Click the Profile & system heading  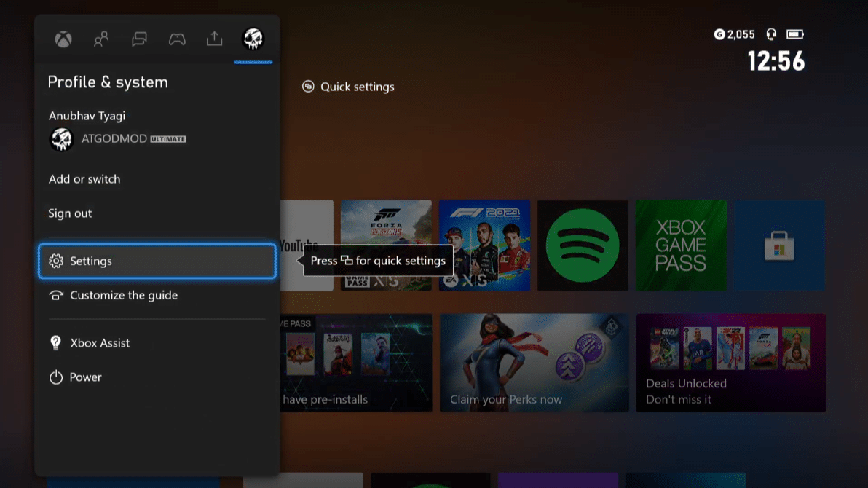tap(108, 82)
